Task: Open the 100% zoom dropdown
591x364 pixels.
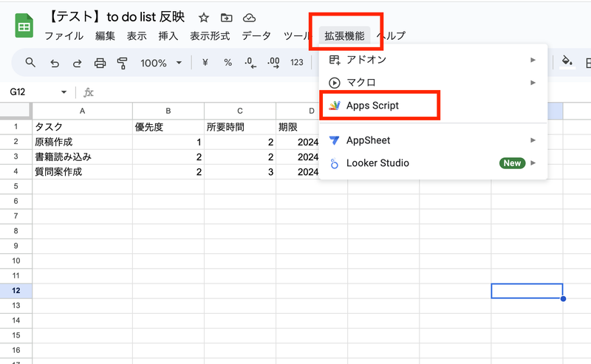Action: (160, 63)
